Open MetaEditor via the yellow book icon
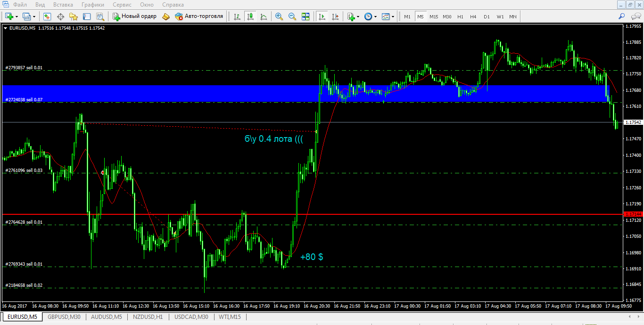 point(165,16)
